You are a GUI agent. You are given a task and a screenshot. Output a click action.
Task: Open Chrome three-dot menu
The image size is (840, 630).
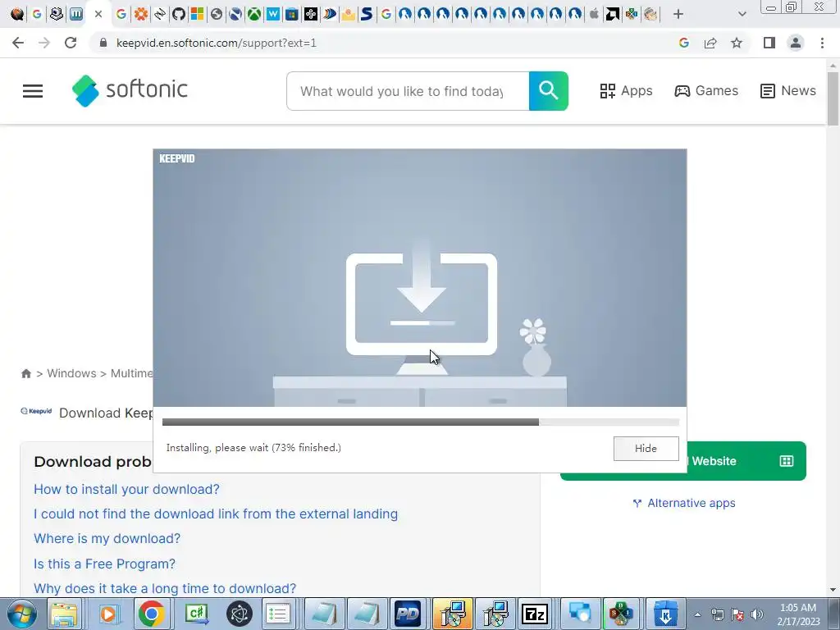pos(822,43)
